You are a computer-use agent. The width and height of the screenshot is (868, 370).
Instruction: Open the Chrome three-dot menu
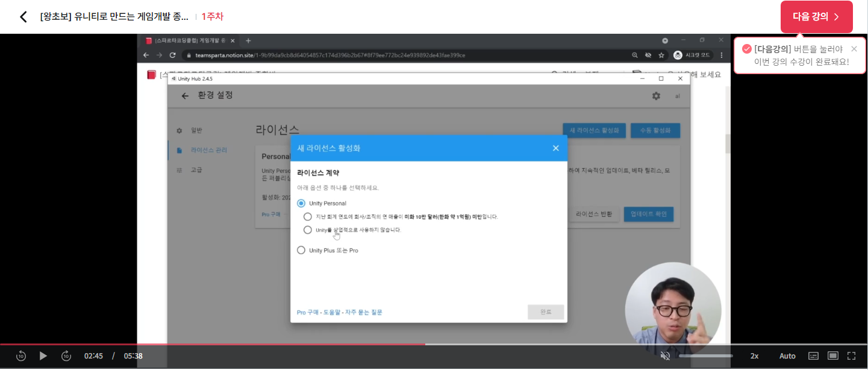(x=722, y=55)
